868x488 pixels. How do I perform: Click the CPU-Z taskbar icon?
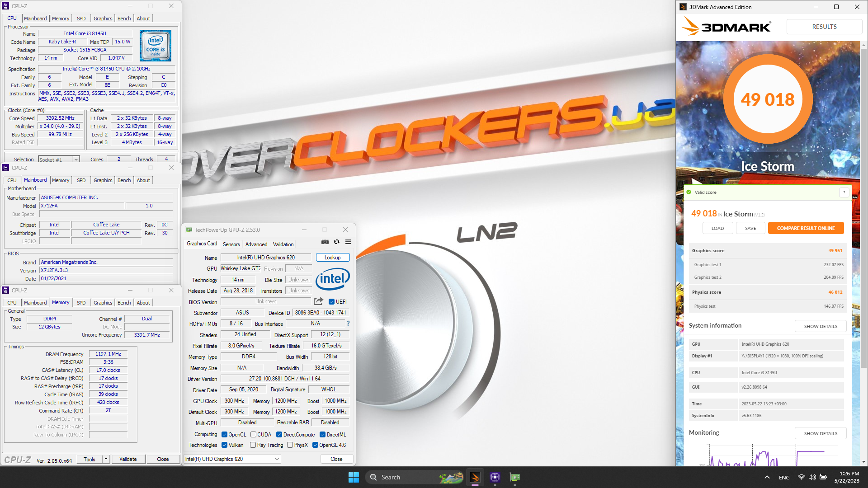coord(495,477)
